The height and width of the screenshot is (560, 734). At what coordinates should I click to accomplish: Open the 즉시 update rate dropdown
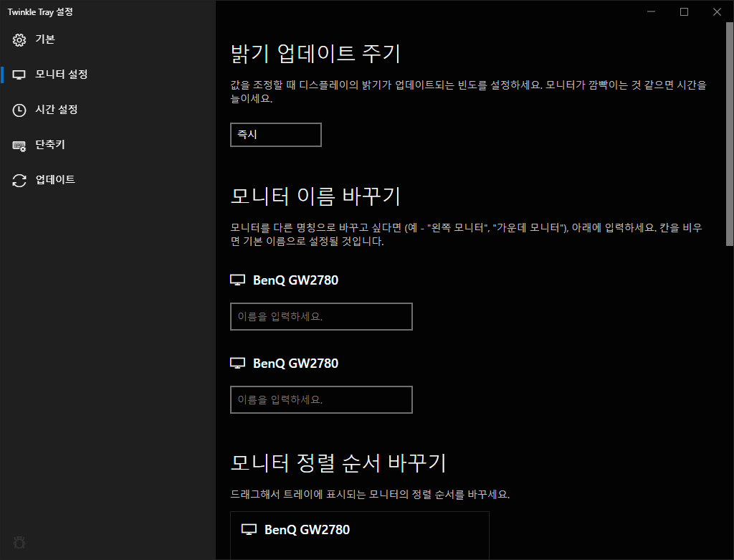tap(276, 135)
